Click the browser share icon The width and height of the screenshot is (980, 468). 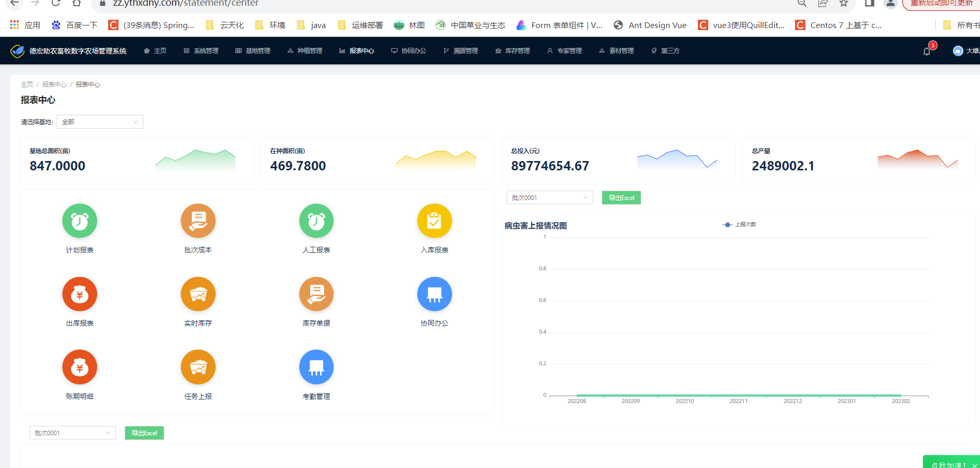[823, 3]
